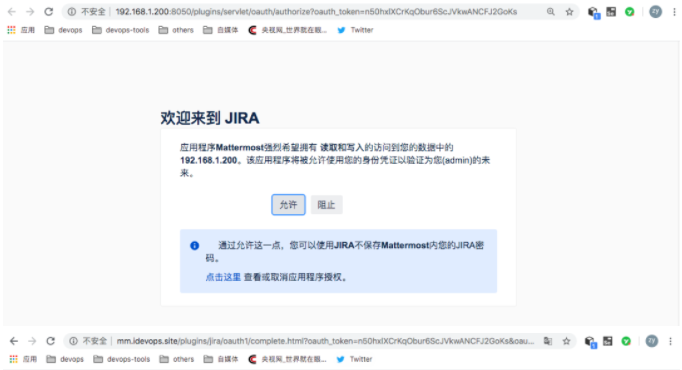Open the devops bookmark folder in top bar
Viewport: 682px width, 370px height.
(64, 30)
